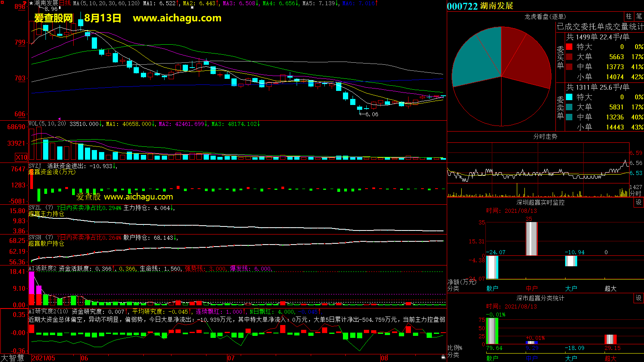This screenshot has width=644, height=362.
Task: Switch to 笔 tick view
Action: (639, 16)
